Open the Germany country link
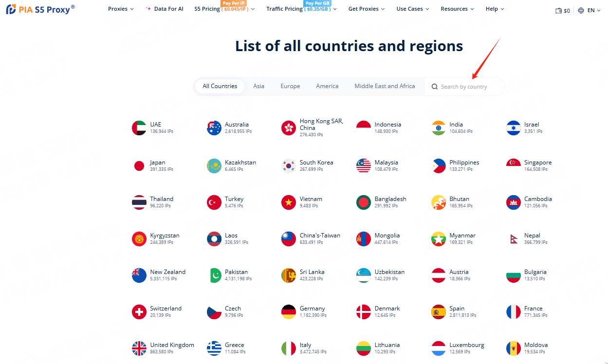This screenshot has width=608, height=364. click(312, 309)
